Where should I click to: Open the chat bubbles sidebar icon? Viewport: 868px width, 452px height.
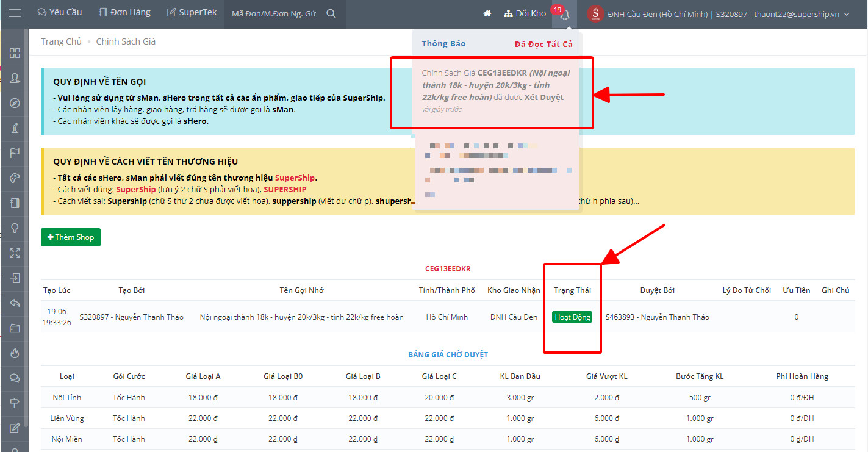(15, 378)
